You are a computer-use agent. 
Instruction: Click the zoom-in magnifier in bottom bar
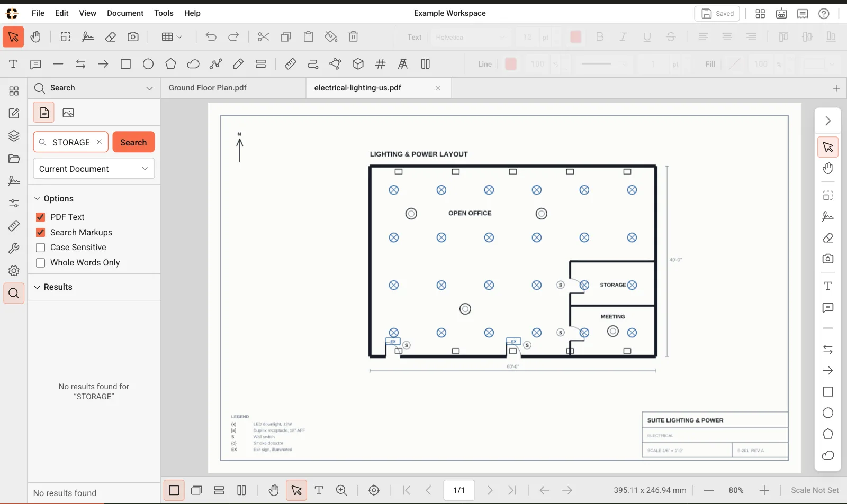341,491
